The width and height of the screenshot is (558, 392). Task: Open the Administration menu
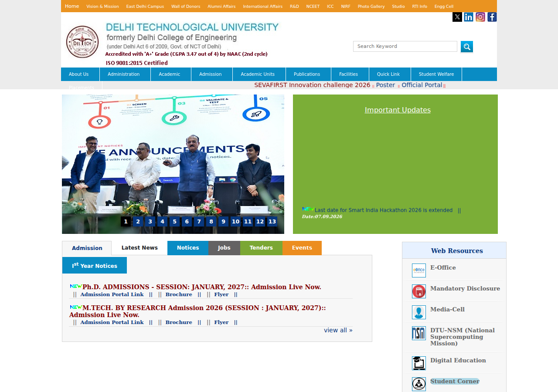[125, 74]
